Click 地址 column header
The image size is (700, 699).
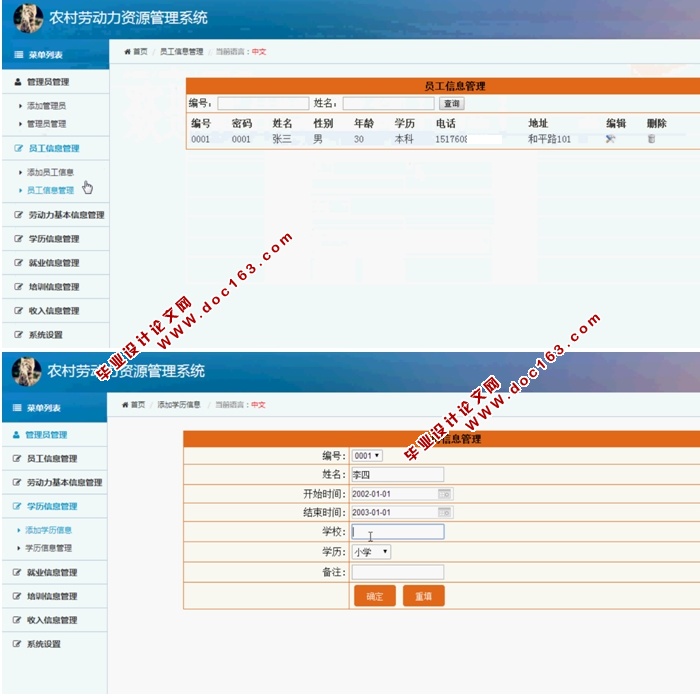coord(538,123)
